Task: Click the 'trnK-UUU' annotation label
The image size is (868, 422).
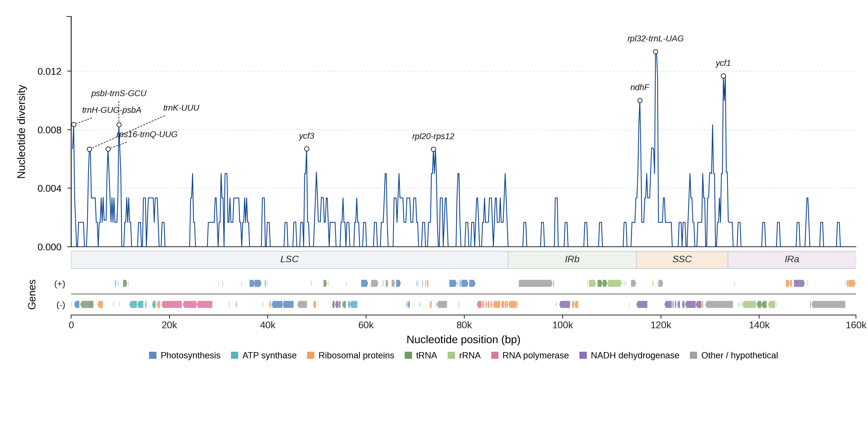Action: (181, 108)
